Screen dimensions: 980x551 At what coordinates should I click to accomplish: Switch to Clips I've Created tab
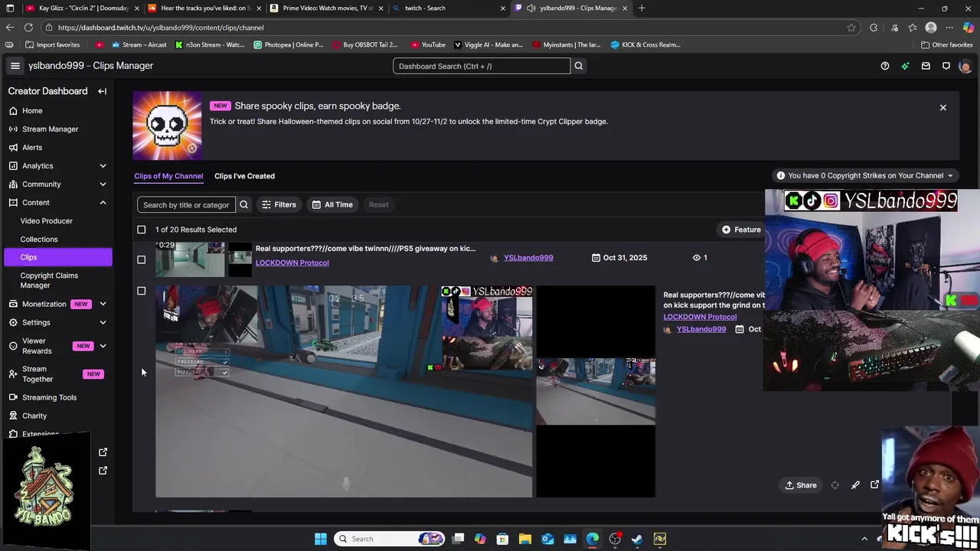(244, 176)
